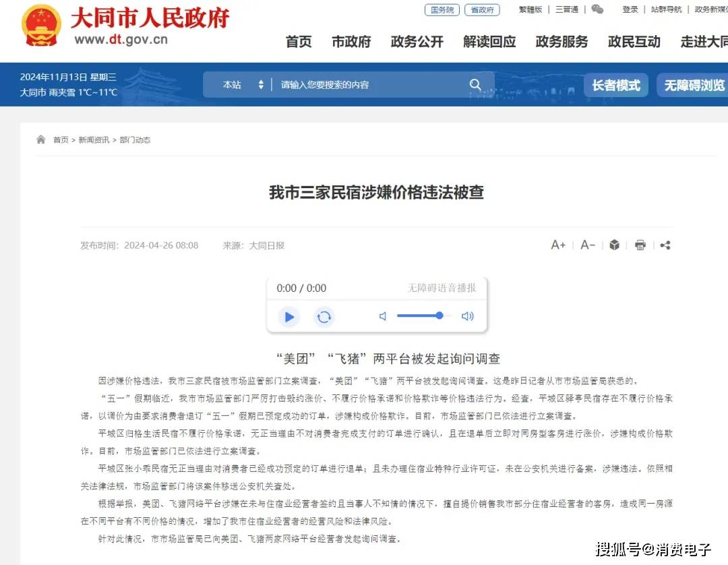Click the 长者模式 button
Image resolution: width=728 pixels, height=565 pixels.
point(615,84)
